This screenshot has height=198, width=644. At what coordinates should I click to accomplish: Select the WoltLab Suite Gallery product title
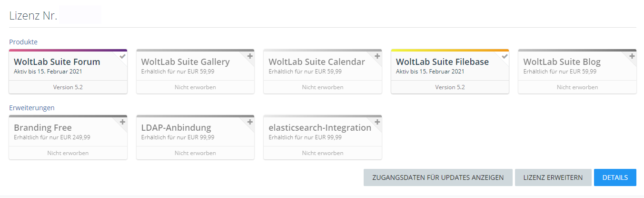click(186, 62)
